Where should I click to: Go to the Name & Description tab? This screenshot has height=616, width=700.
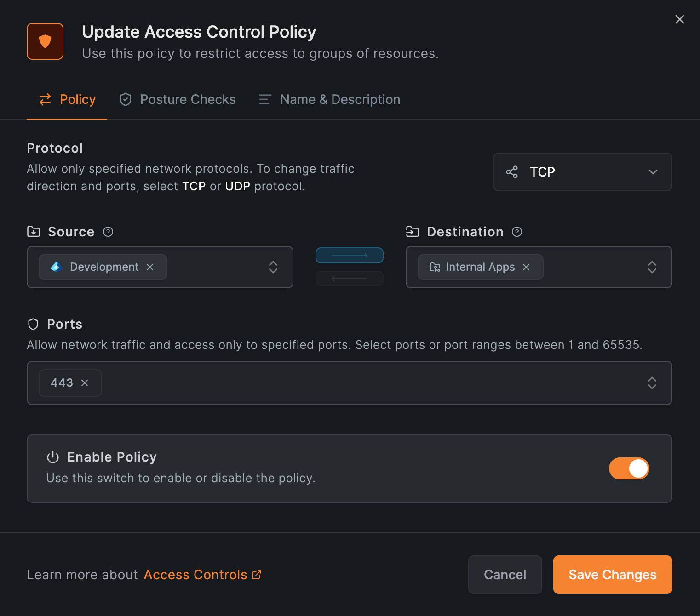click(x=329, y=99)
